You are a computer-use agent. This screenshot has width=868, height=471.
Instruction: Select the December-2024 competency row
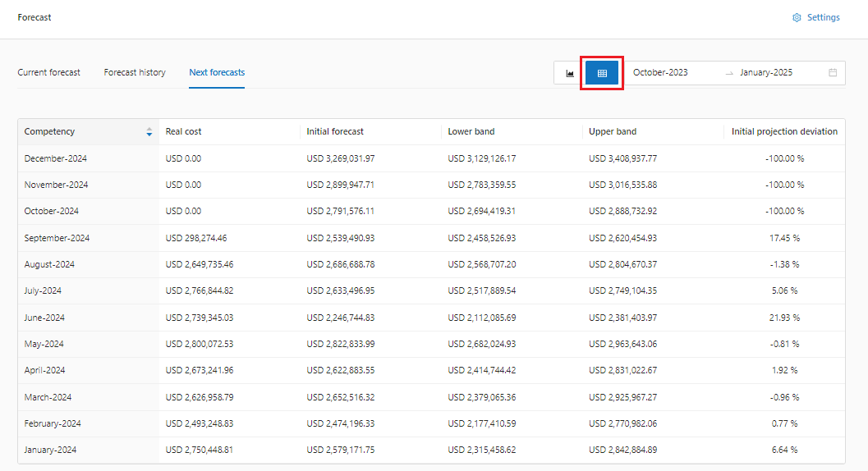point(56,158)
